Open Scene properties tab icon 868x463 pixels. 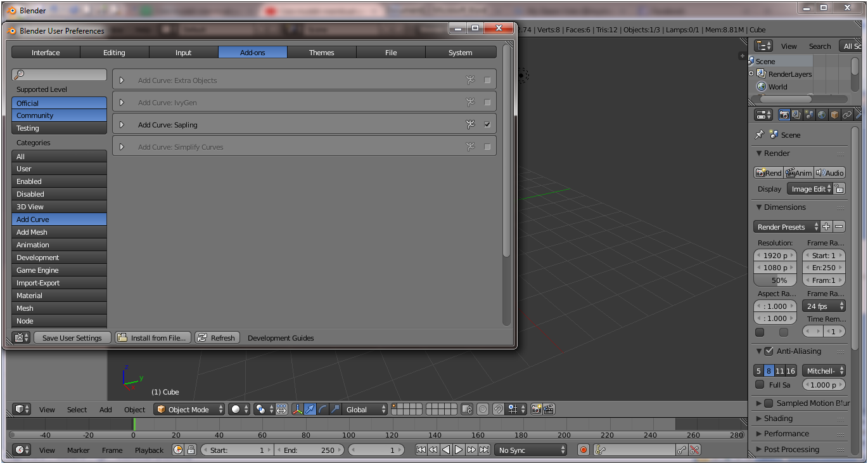[x=809, y=115]
